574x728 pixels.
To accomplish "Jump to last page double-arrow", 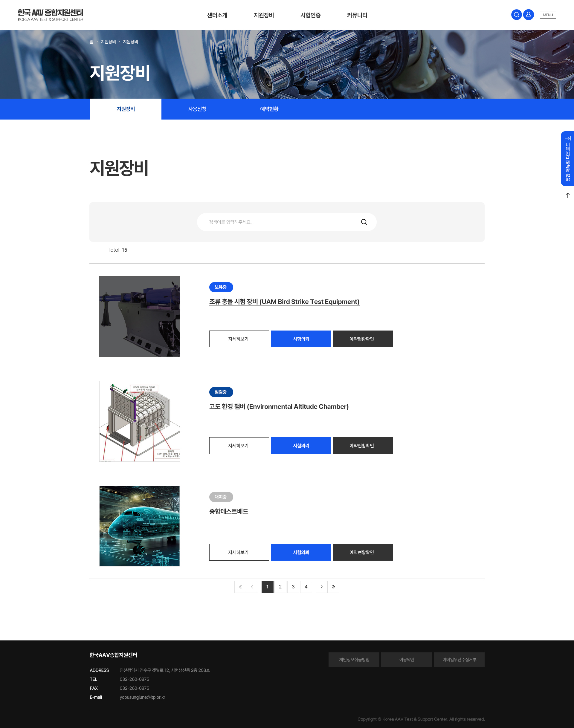I will pos(333,587).
